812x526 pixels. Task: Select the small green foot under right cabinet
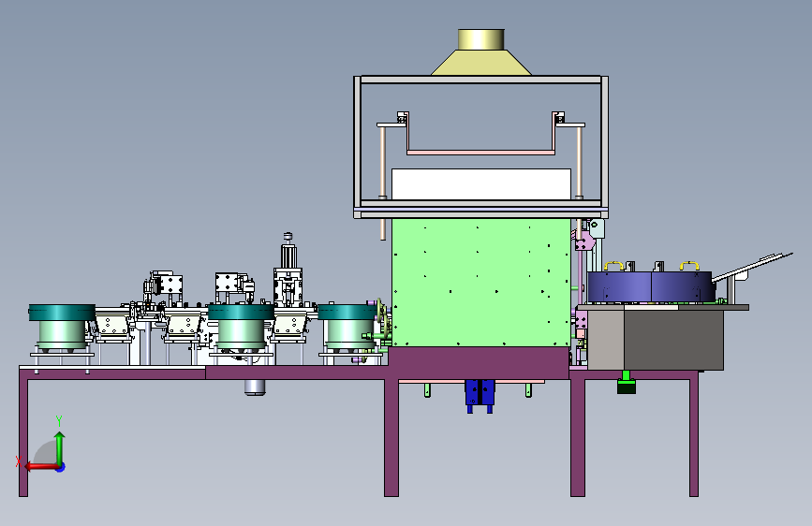626,383
